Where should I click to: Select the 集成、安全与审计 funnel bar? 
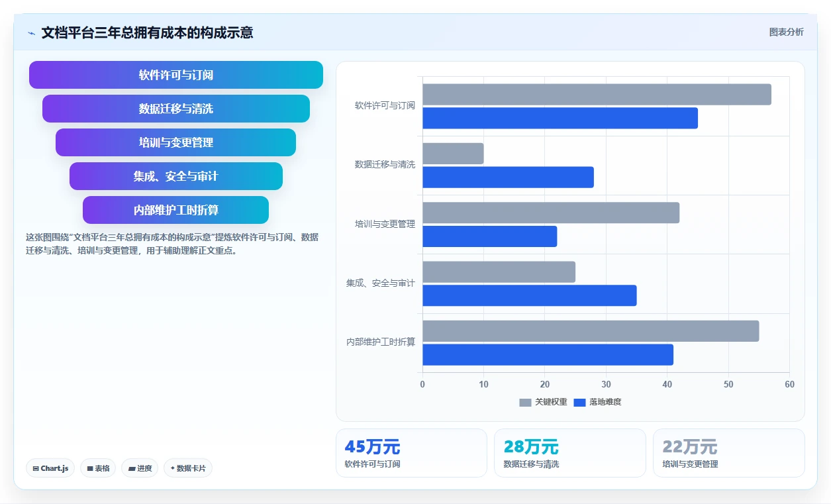176,176
